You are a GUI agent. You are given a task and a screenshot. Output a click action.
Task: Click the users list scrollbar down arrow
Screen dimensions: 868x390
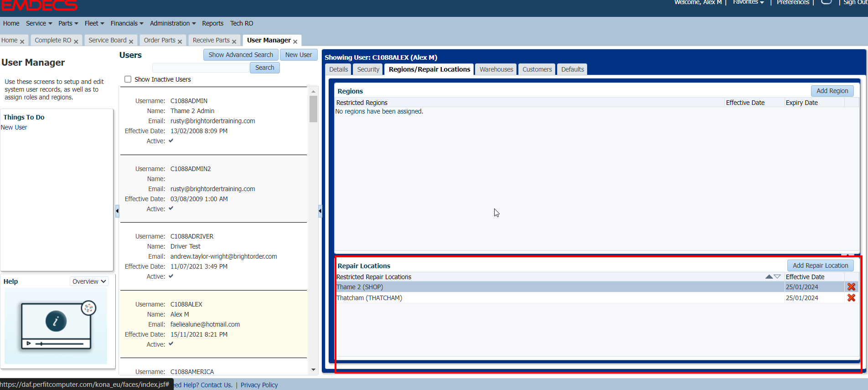[313, 370]
